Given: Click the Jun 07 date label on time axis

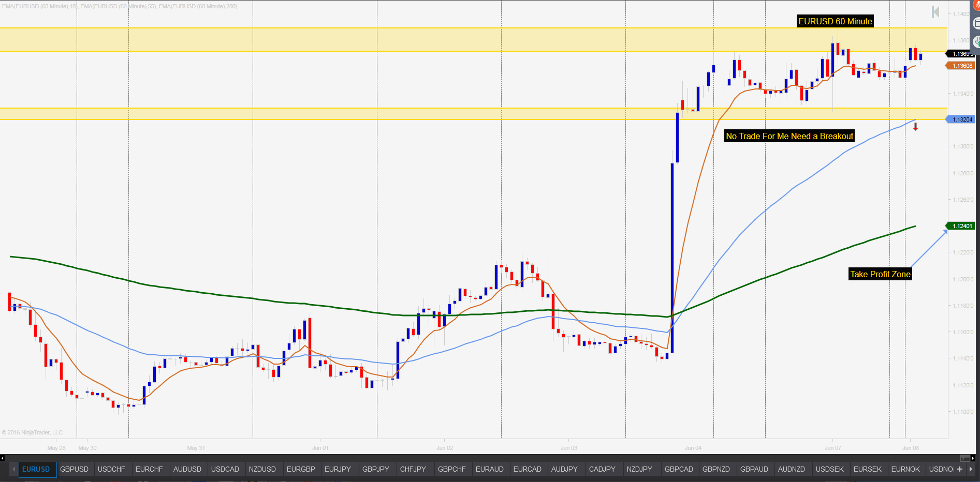Looking at the screenshot, I should 833,448.
